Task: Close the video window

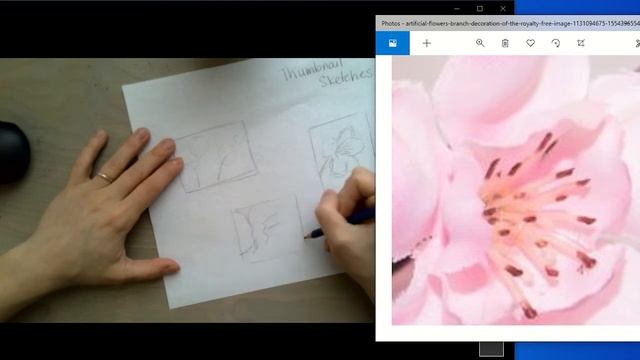Action: 503,9
